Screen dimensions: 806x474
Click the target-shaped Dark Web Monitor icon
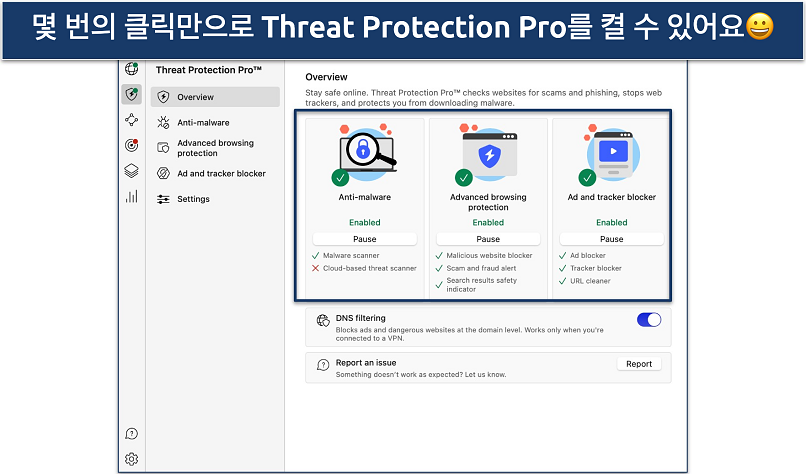pos(131,145)
